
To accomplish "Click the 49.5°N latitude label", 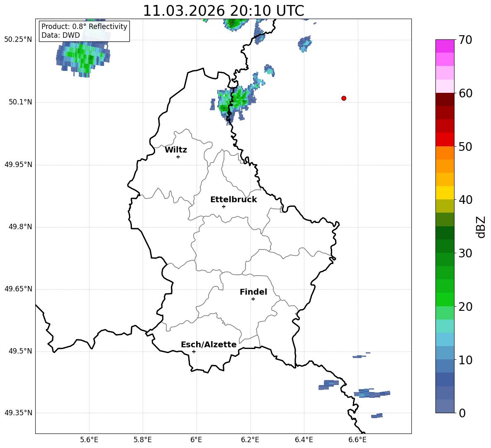I will (20, 351).
